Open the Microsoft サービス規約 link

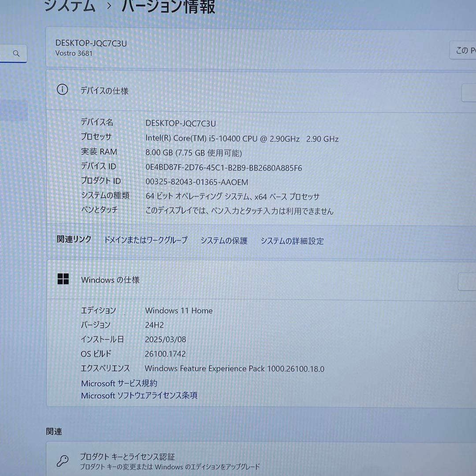[x=119, y=383]
